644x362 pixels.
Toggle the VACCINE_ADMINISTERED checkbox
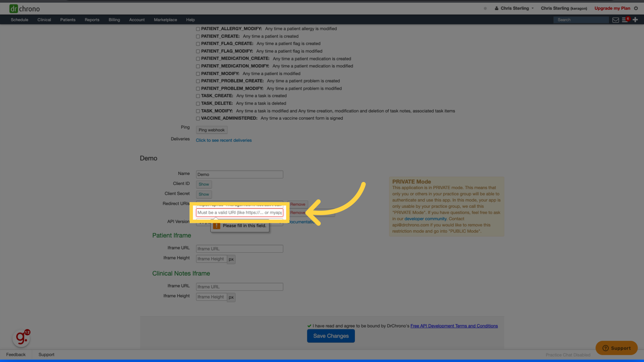coord(198,119)
